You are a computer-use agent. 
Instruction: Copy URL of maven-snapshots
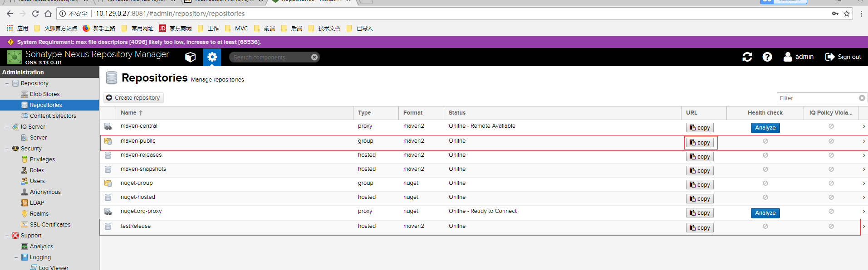click(x=700, y=171)
